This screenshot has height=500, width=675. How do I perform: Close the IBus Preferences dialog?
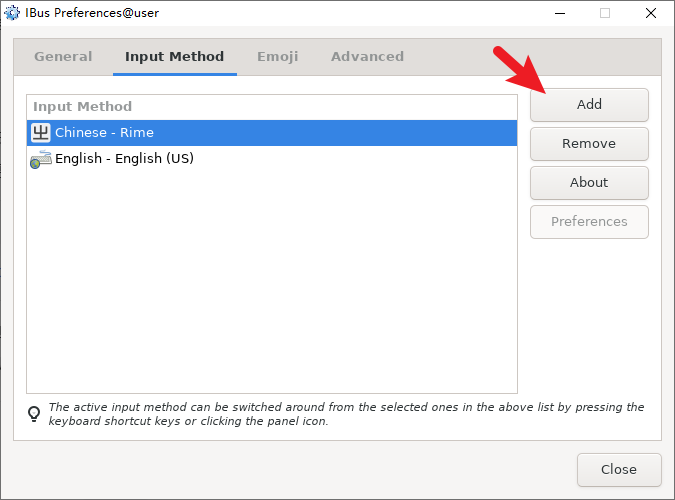pyautogui.click(x=619, y=469)
